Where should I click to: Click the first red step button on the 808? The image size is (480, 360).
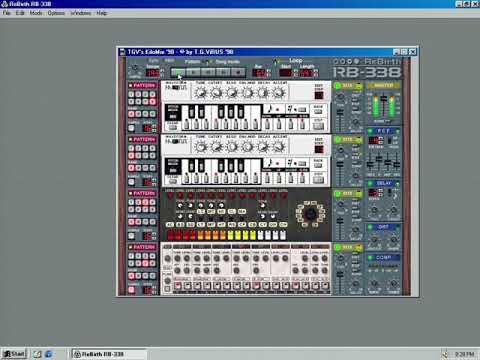(x=170, y=235)
